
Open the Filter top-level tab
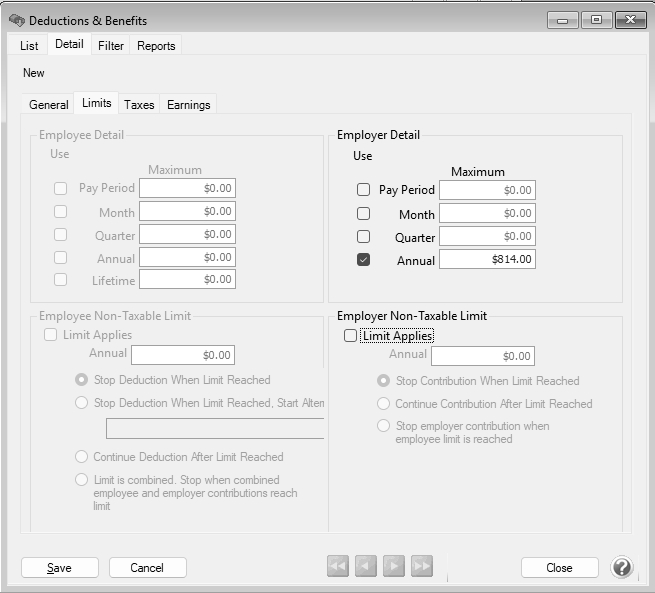point(111,46)
